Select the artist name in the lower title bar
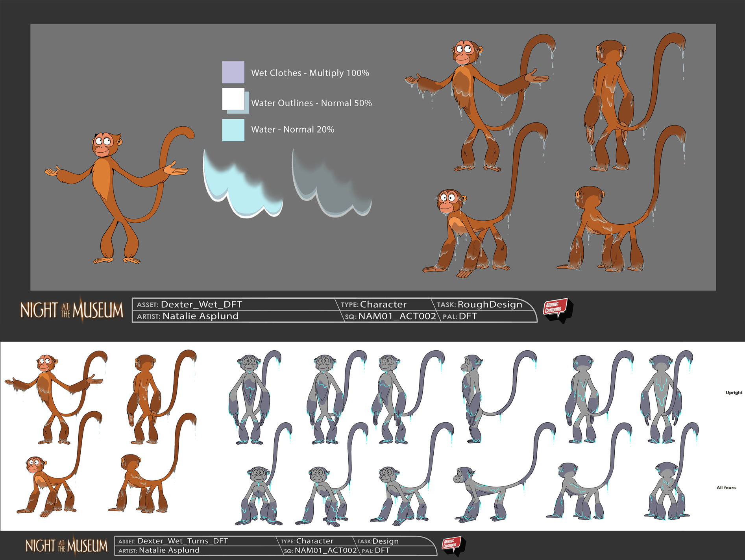This screenshot has height=560, width=745. [169, 550]
